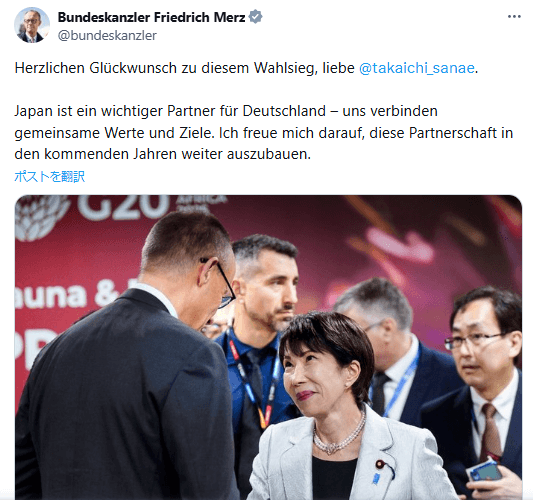Viewport: 533px width, 500px height.
Task: Open the Bundeskanzler Friedrich Merz display name
Action: click(x=151, y=17)
